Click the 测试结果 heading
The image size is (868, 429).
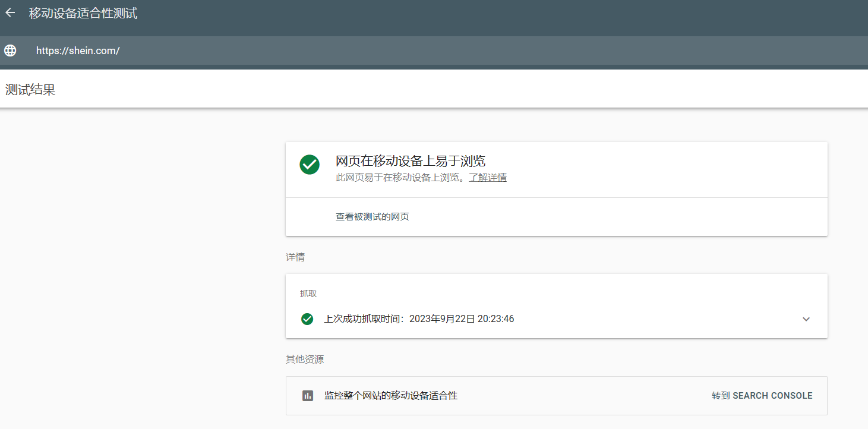30,90
